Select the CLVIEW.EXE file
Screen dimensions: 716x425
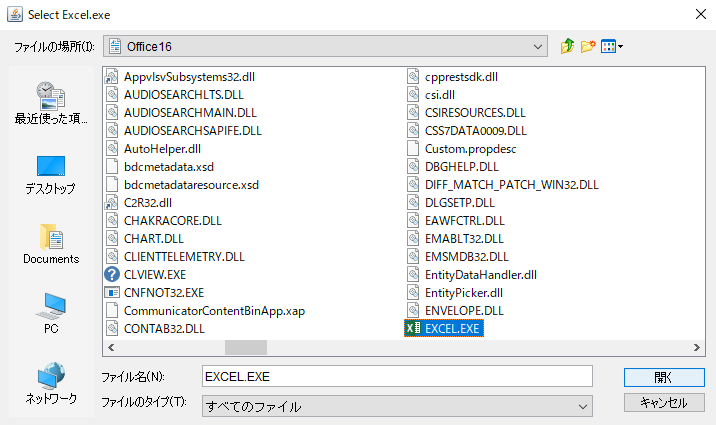pos(154,274)
